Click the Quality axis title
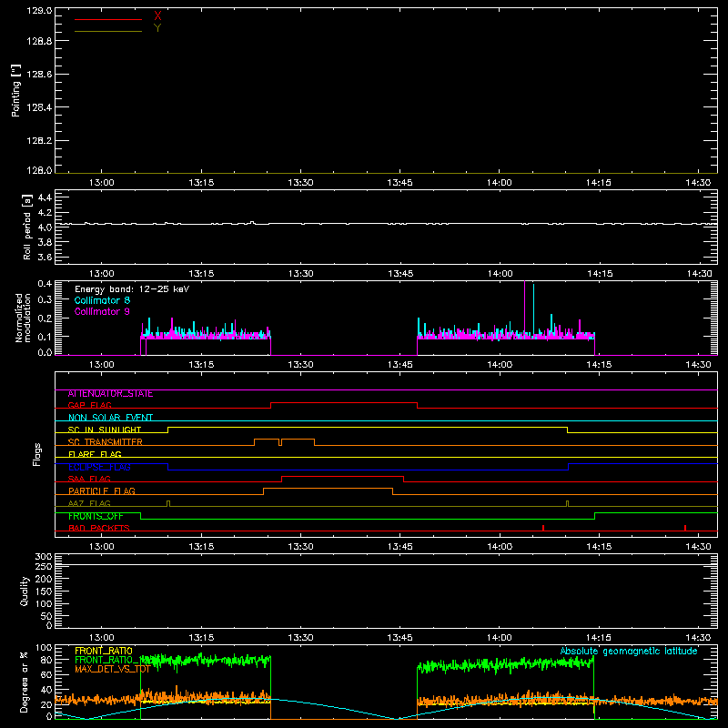728x728 pixels. [x=25, y=591]
